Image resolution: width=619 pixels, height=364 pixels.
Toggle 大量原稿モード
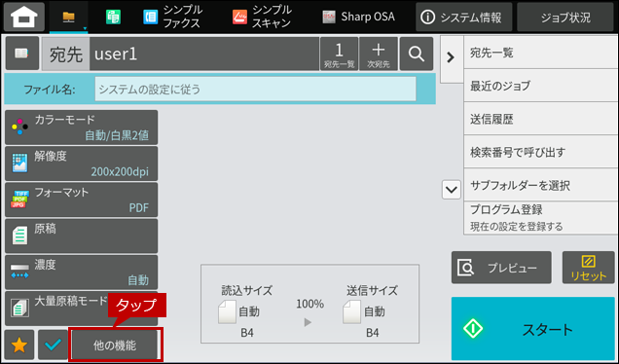coord(82,309)
